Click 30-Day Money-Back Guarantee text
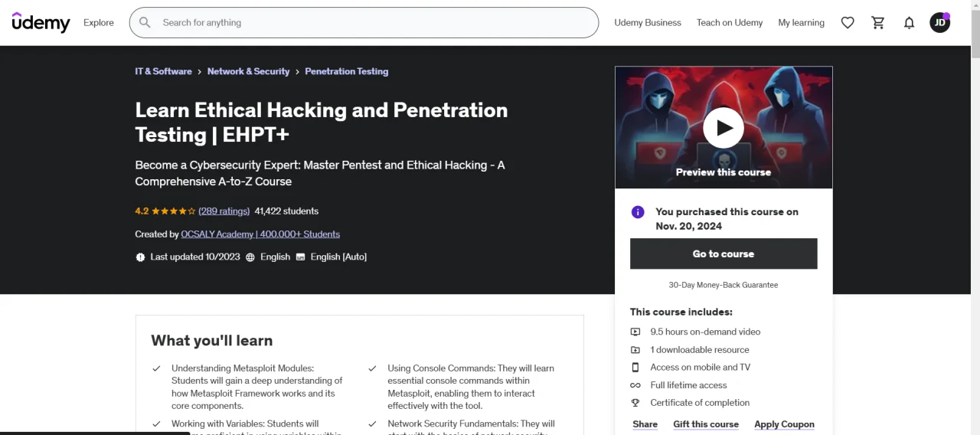The height and width of the screenshot is (435, 980). (724, 285)
